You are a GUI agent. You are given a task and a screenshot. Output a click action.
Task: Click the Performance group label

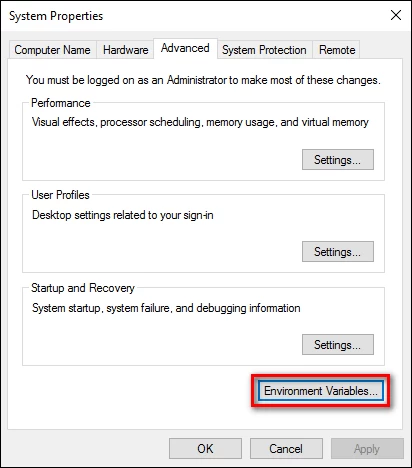pos(61,103)
